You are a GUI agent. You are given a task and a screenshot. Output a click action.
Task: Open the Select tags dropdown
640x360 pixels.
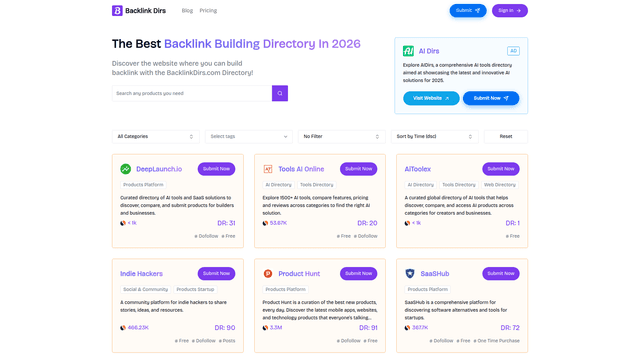(x=249, y=136)
